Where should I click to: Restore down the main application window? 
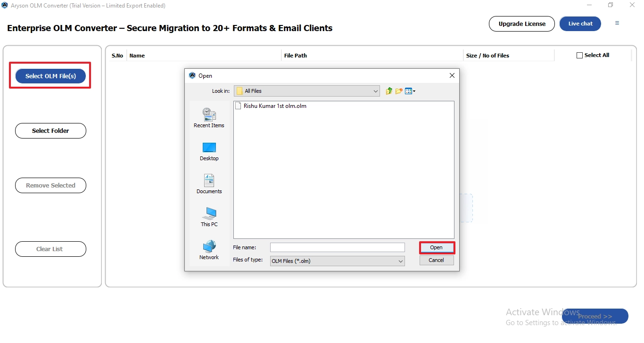[x=611, y=5]
